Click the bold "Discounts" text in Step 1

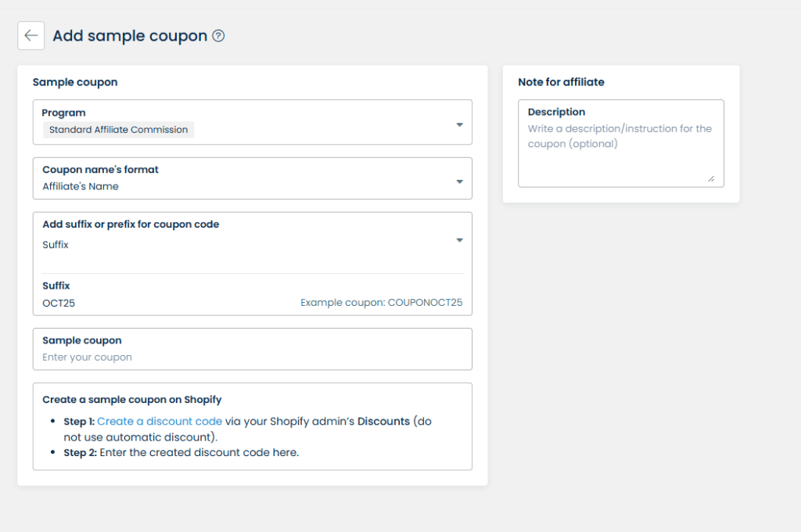(x=383, y=421)
